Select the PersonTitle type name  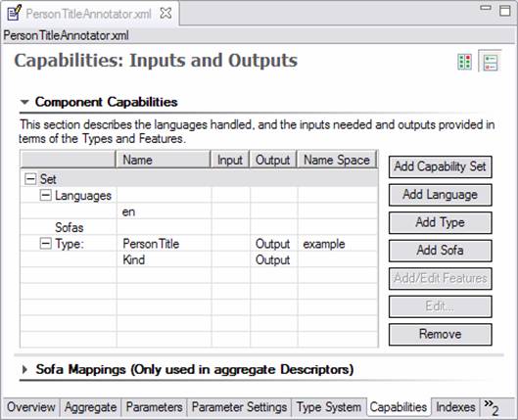pyautogui.click(x=151, y=244)
